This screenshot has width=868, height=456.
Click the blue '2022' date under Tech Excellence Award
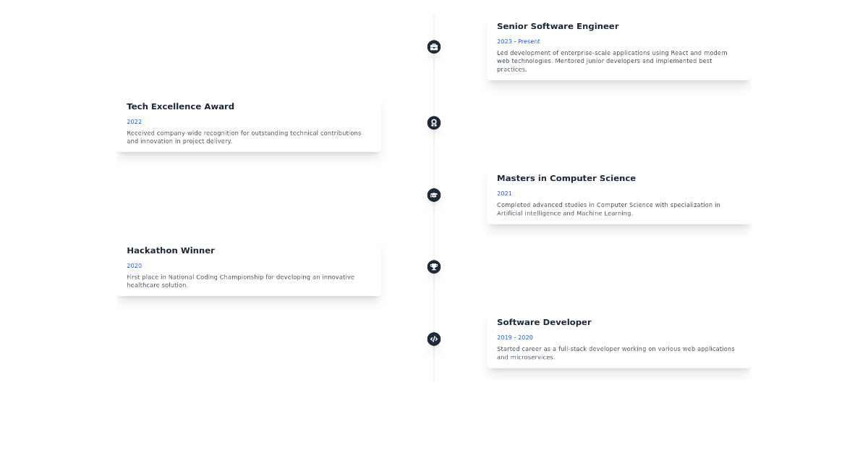tap(134, 122)
